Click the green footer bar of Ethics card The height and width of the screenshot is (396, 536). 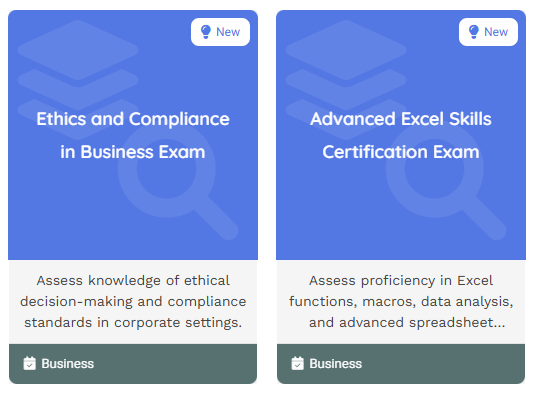coord(133,364)
